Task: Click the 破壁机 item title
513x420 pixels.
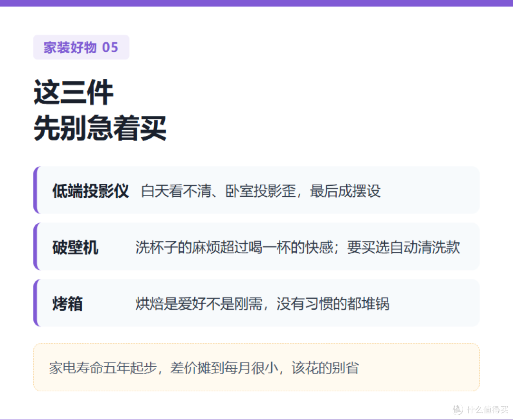Action: (x=75, y=247)
